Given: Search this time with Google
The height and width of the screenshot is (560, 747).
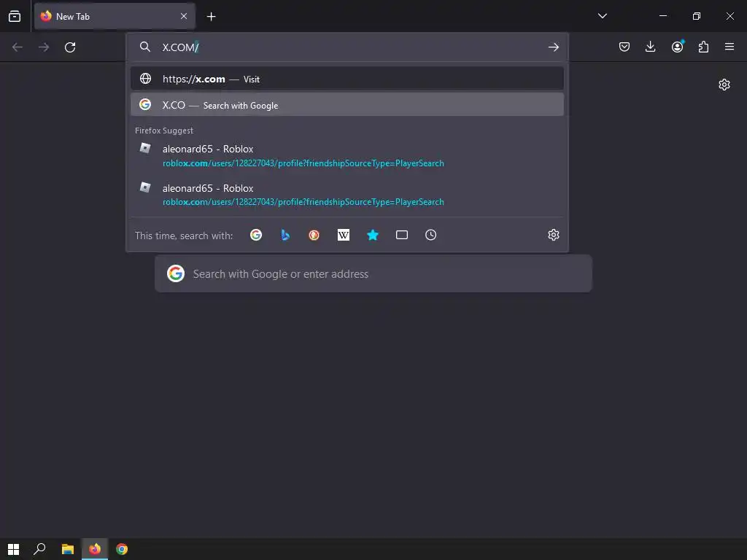Looking at the screenshot, I should click(256, 235).
